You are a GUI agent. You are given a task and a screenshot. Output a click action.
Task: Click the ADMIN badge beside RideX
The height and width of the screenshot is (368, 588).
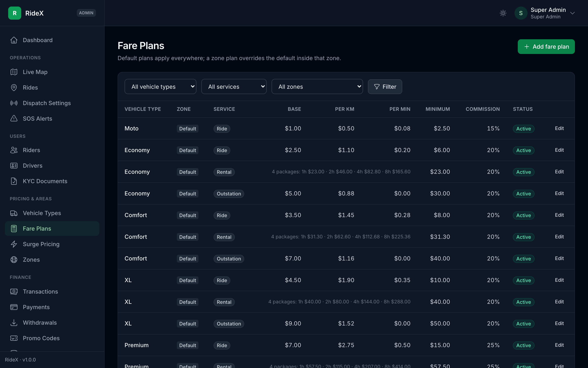86,13
